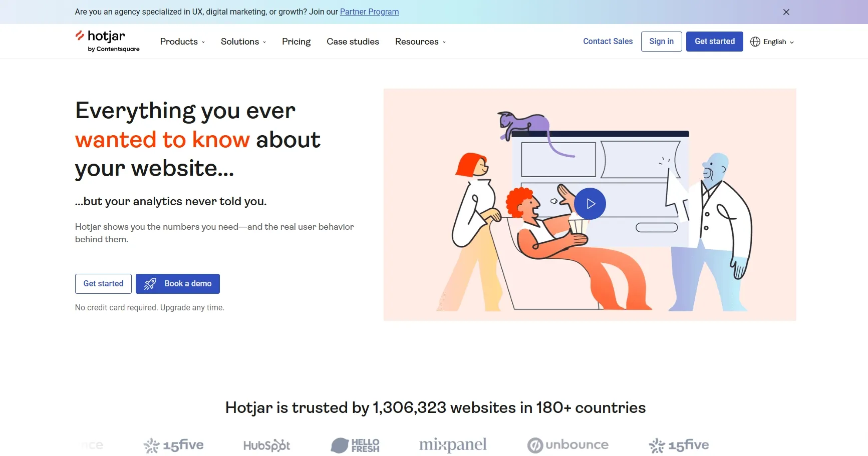
Task: Go to the Pricing page
Action: coord(296,42)
